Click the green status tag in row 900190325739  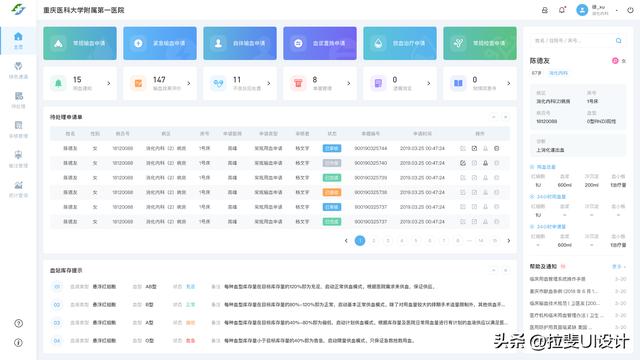pyautogui.click(x=332, y=178)
